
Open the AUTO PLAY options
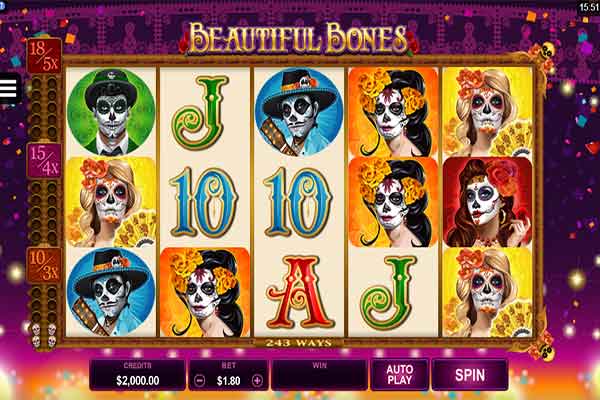pyautogui.click(x=399, y=375)
